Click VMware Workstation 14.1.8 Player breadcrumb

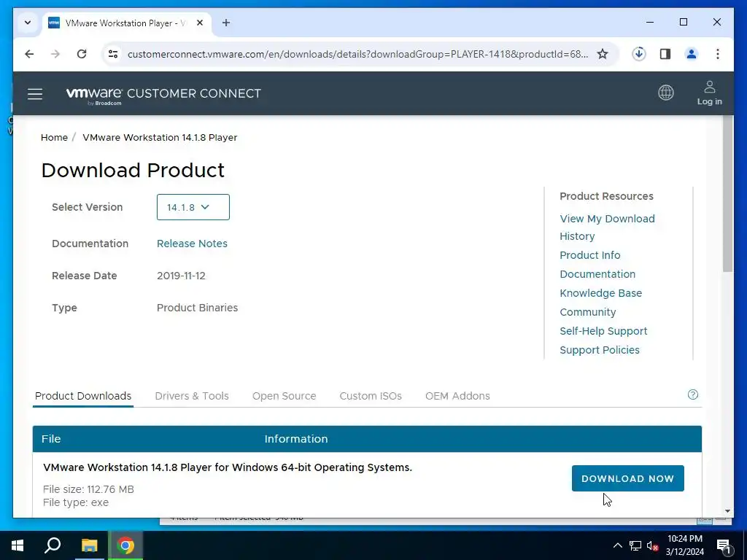pyautogui.click(x=160, y=137)
